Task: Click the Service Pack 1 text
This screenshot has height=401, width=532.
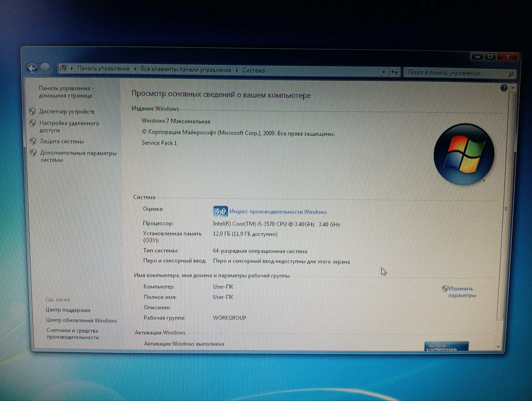Action: point(159,143)
